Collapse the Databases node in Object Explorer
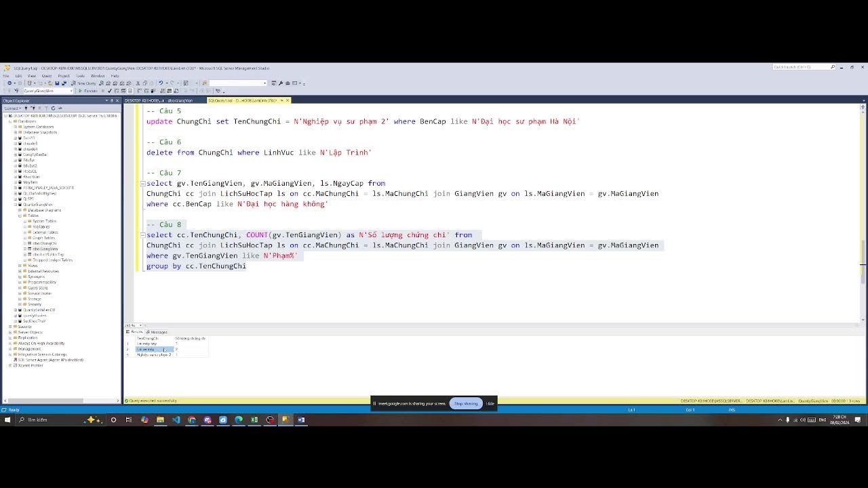The height and width of the screenshot is (488, 868). pyautogui.click(x=10, y=121)
